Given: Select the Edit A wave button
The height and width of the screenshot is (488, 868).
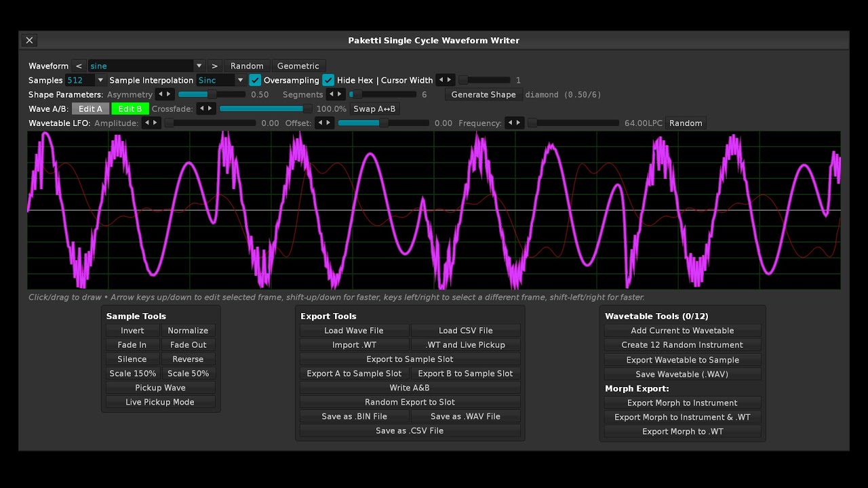Looking at the screenshot, I should (x=90, y=108).
